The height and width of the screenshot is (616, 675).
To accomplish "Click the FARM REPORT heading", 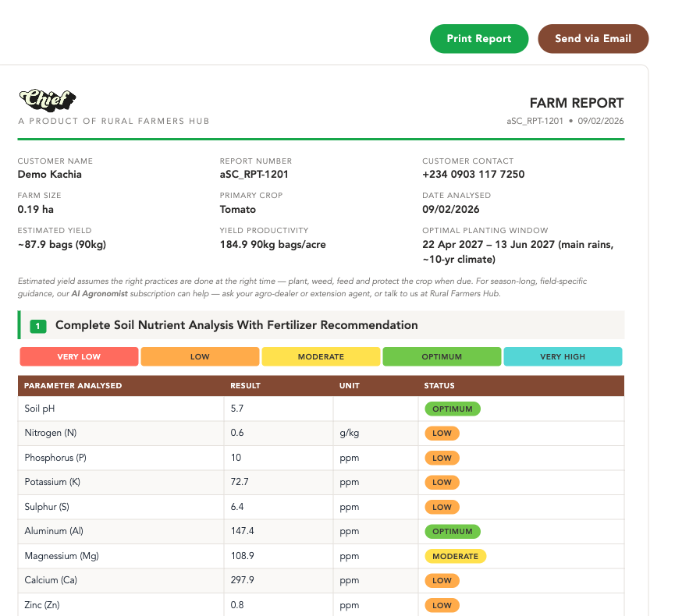I will pyautogui.click(x=577, y=103).
